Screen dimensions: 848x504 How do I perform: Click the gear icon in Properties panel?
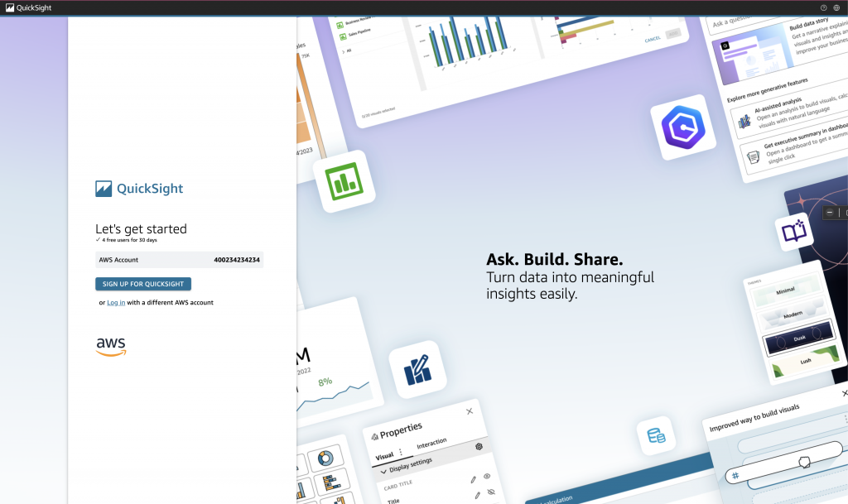[x=479, y=447]
